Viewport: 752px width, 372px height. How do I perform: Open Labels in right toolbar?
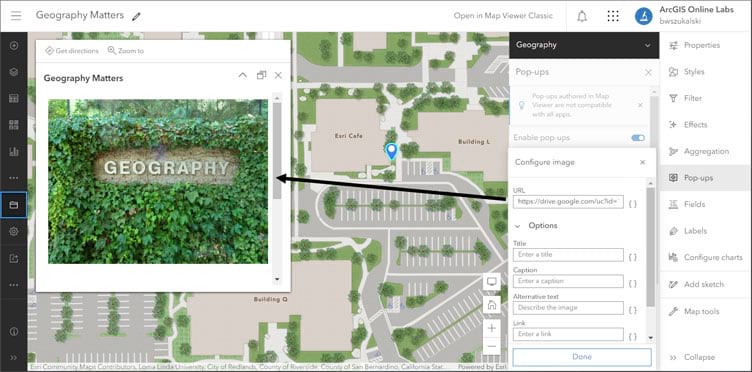tap(705, 231)
